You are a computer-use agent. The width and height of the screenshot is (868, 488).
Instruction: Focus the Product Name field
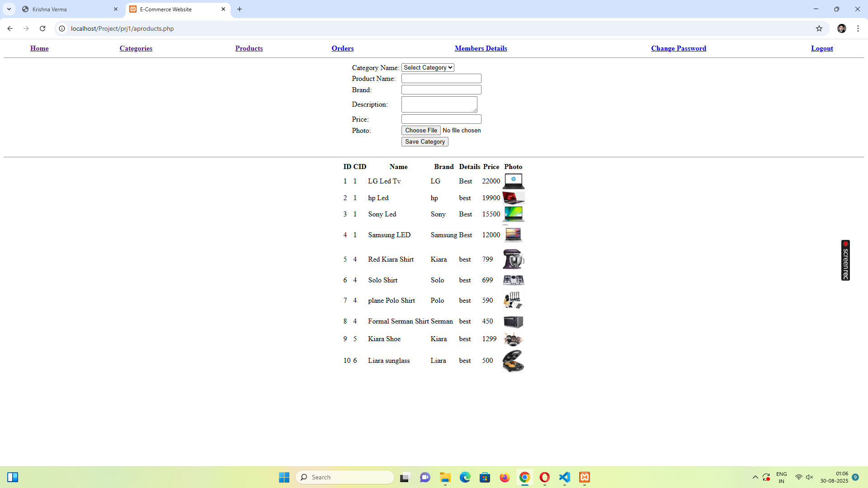point(441,79)
